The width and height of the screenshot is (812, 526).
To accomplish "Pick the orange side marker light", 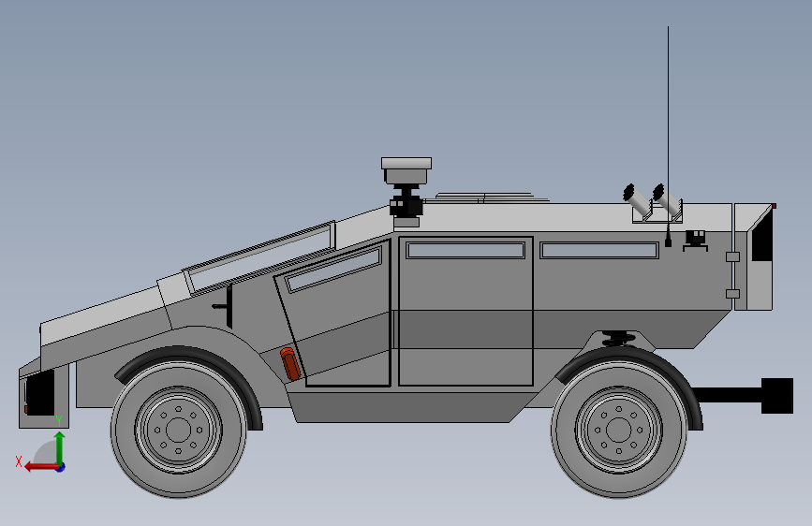I will (x=290, y=364).
